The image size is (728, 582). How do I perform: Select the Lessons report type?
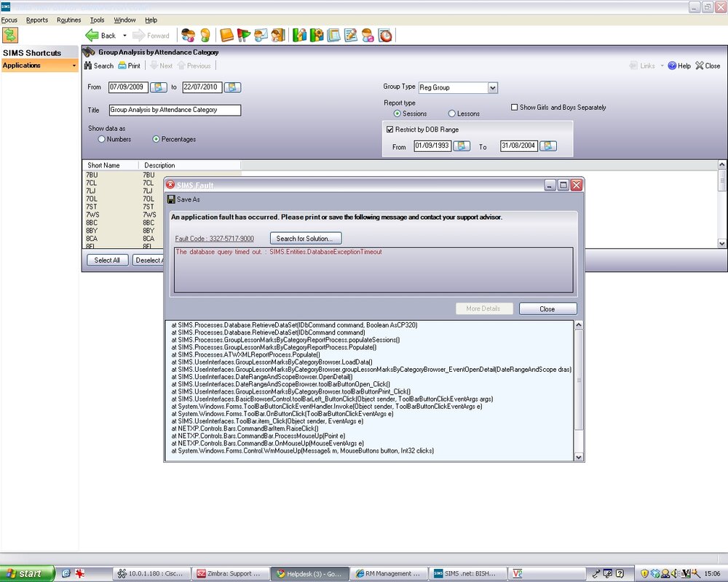(452, 113)
